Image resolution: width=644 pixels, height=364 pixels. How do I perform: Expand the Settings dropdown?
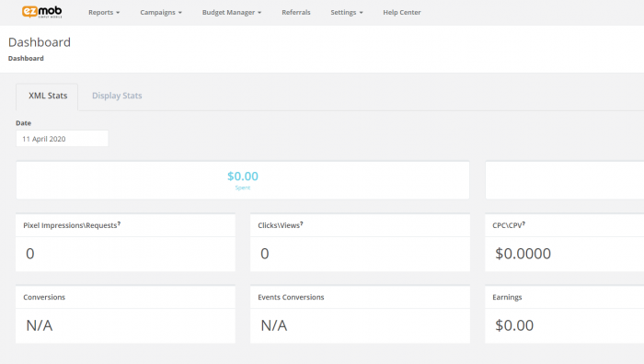(x=347, y=12)
